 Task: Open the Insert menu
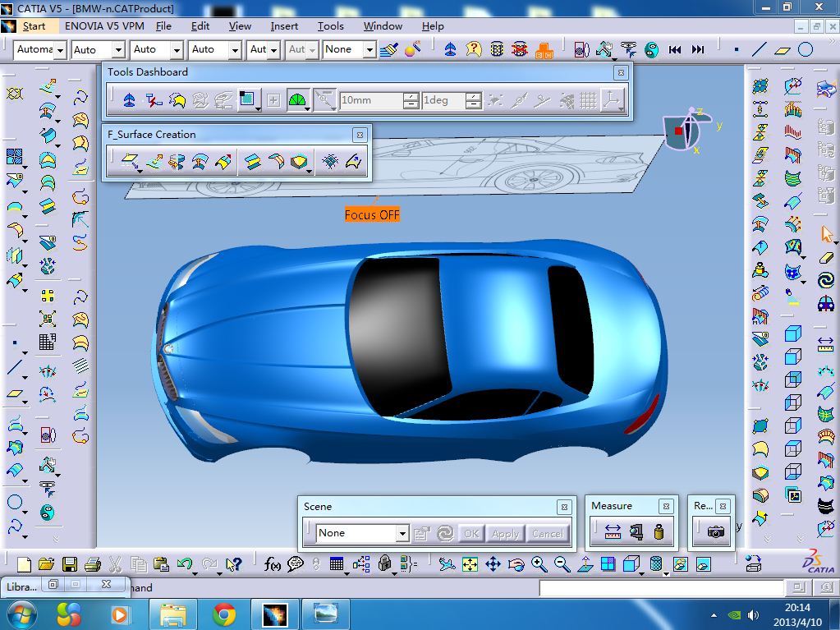pyautogui.click(x=284, y=26)
